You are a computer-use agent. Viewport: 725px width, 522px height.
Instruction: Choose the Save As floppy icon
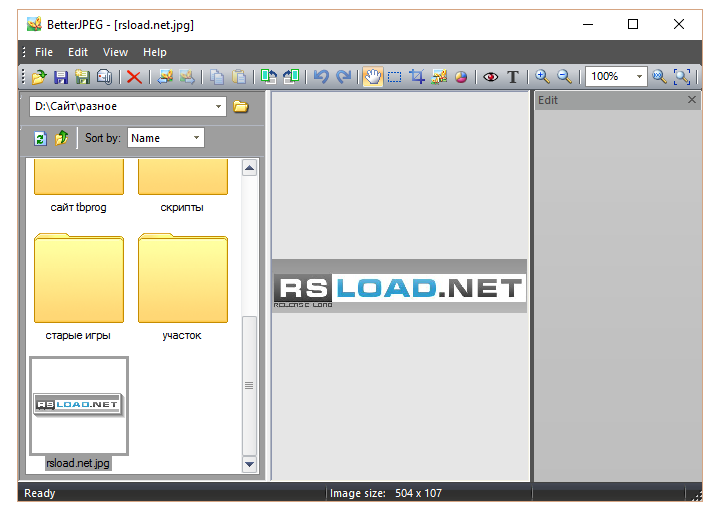pyautogui.click(x=83, y=76)
